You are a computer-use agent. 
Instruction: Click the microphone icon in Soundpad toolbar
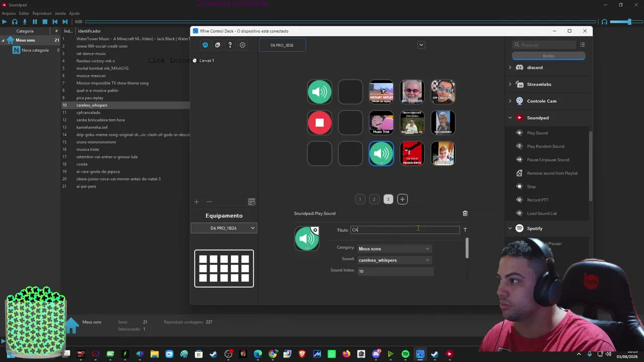pos(25,22)
